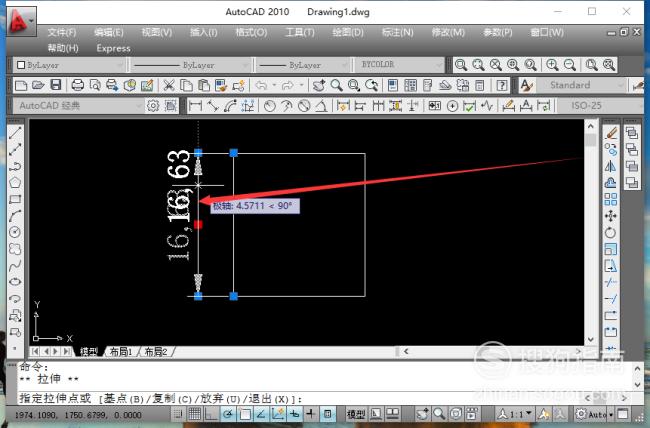Click the Linear dimension icon
This screenshot has height=428, width=650.
click(195, 106)
